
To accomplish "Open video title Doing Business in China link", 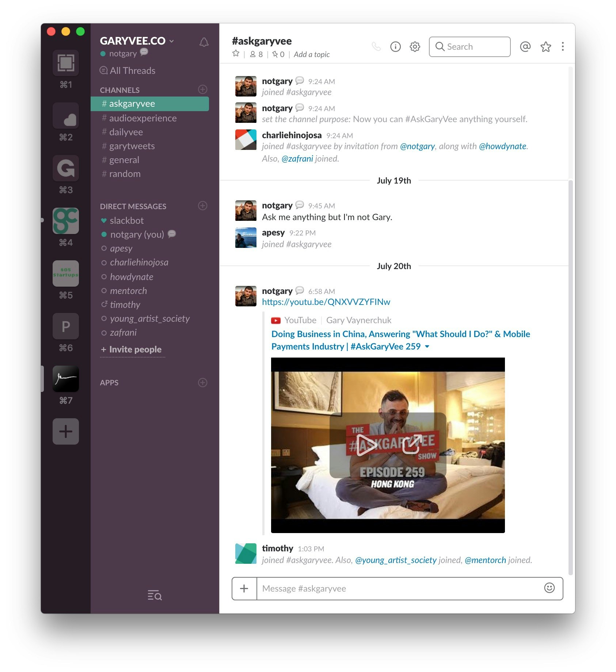I will point(400,340).
